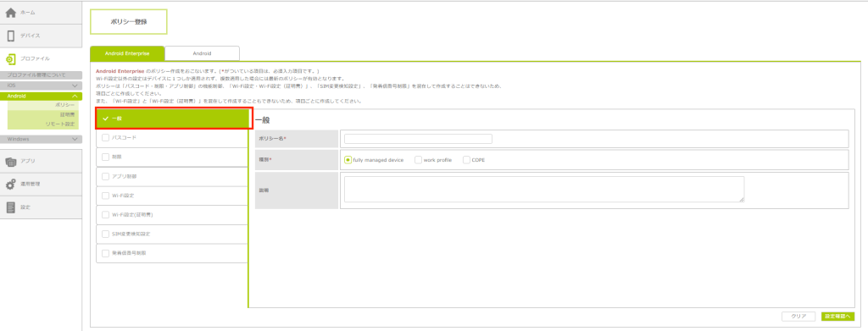
Task: Click the checkmark on 一般 row
Action: coord(105,119)
